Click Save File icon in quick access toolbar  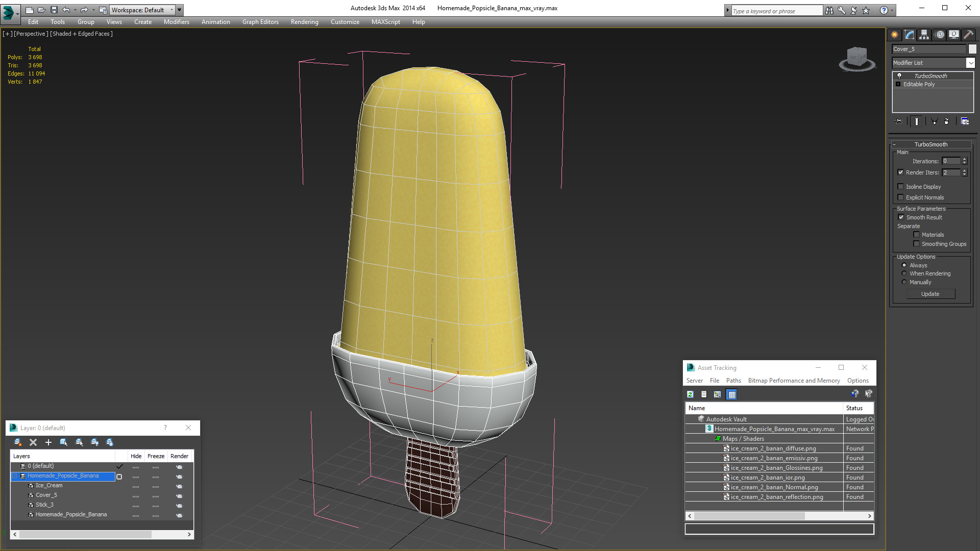click(54, 10)
